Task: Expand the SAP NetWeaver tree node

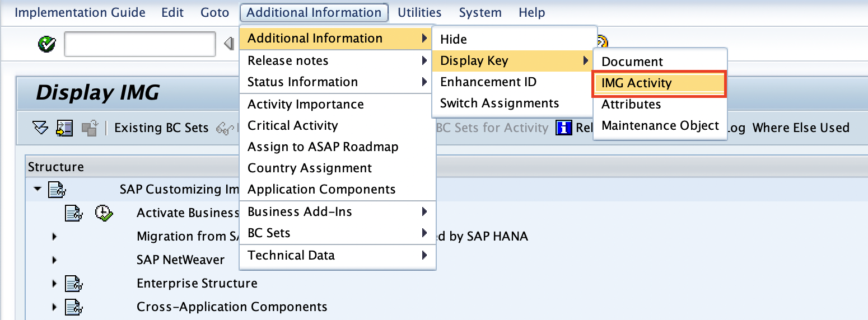Action: tap(54, 260)
